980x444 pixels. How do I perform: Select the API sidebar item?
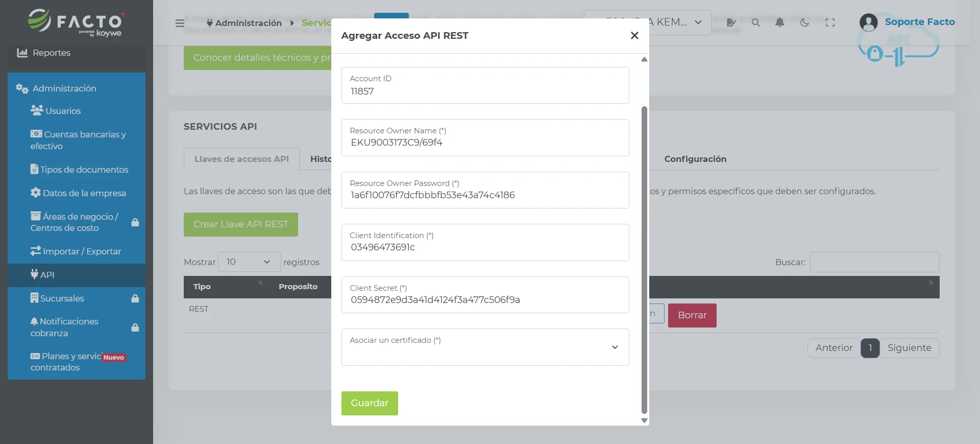(x=77, y=275)
